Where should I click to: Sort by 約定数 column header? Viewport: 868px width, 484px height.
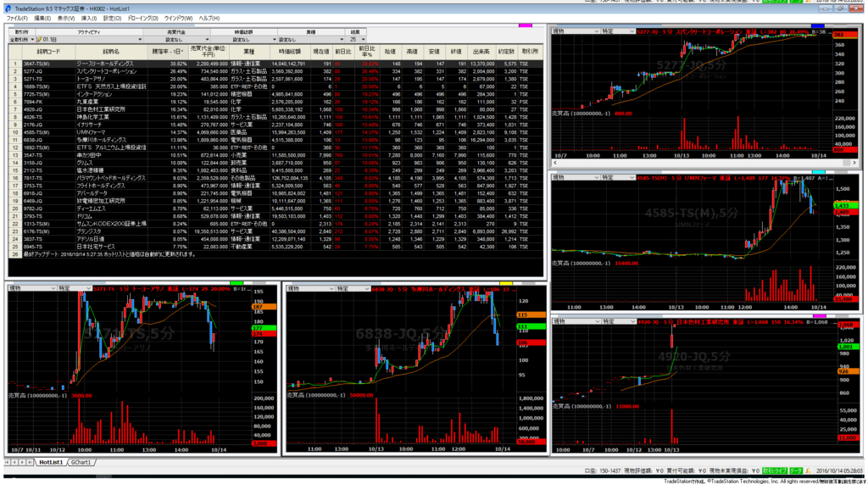coord(506,52)
